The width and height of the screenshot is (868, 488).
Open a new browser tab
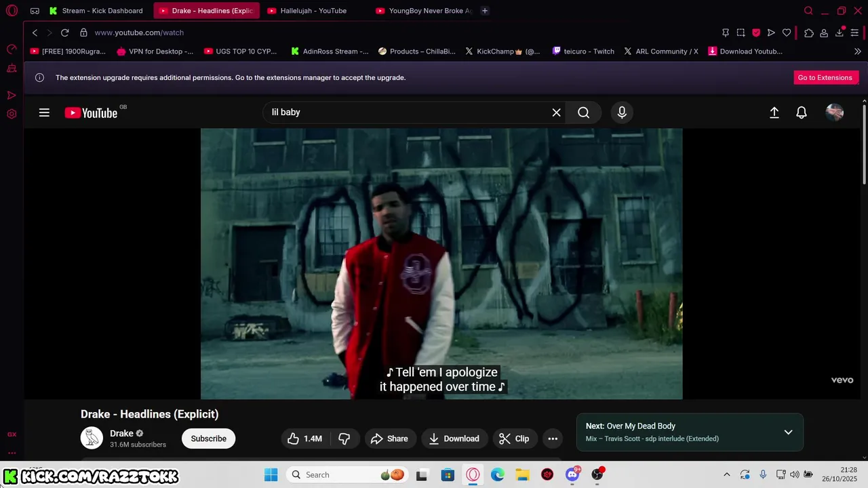click(x=484, y=11)
